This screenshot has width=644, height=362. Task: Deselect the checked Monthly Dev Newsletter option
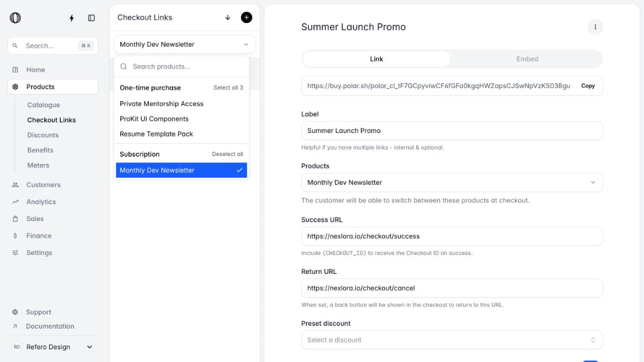point(181,170)
